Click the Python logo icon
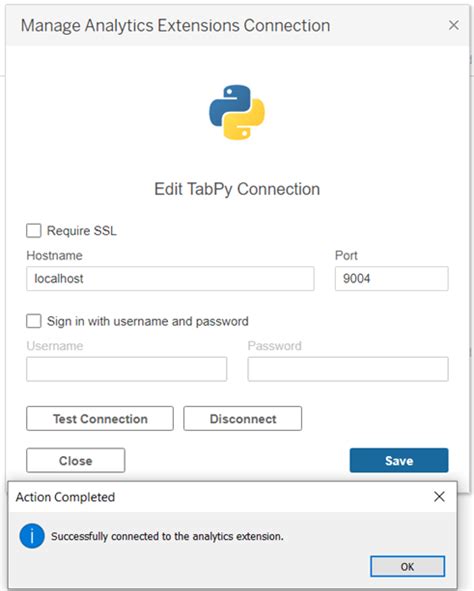 [x=237, y=112]
